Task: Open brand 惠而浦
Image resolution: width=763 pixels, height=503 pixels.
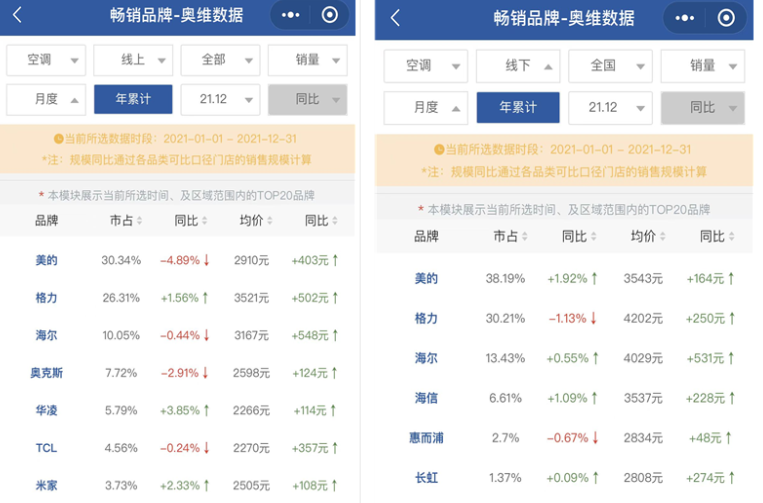Action: point(426,438)
